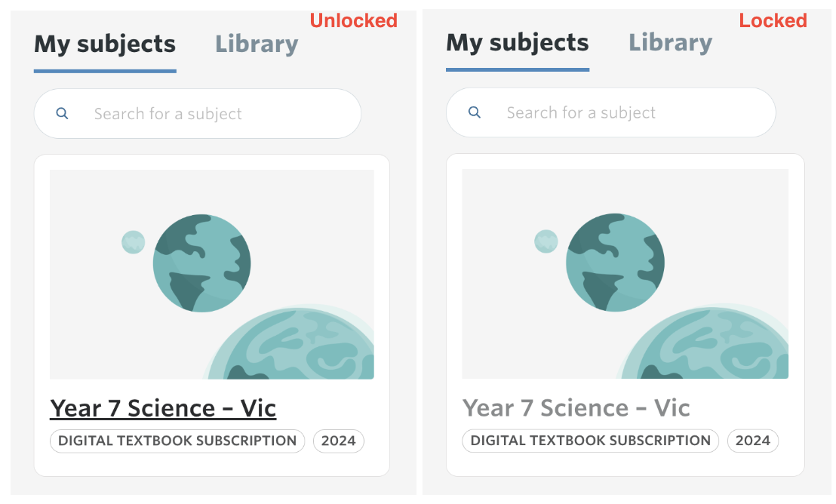Focus the subject search field in the Locked panel
The height and width of the screenshot is (504, 836).
[611, 112]
